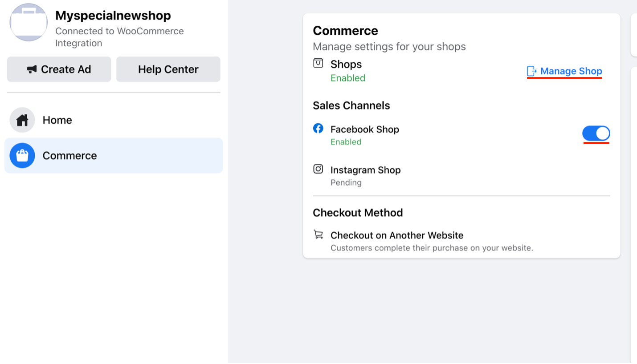637x364 pixels.
Task: Click the Facebook logo icon
Action: (318, 129)
